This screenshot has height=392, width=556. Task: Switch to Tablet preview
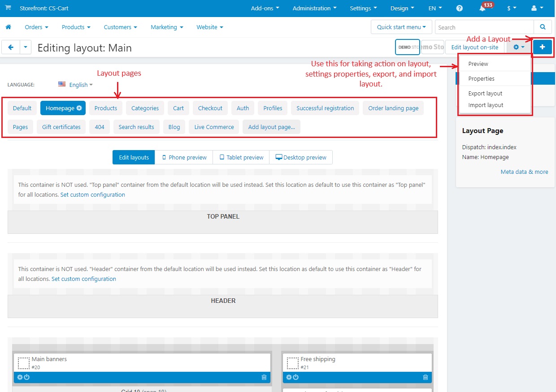click(241, 157)
